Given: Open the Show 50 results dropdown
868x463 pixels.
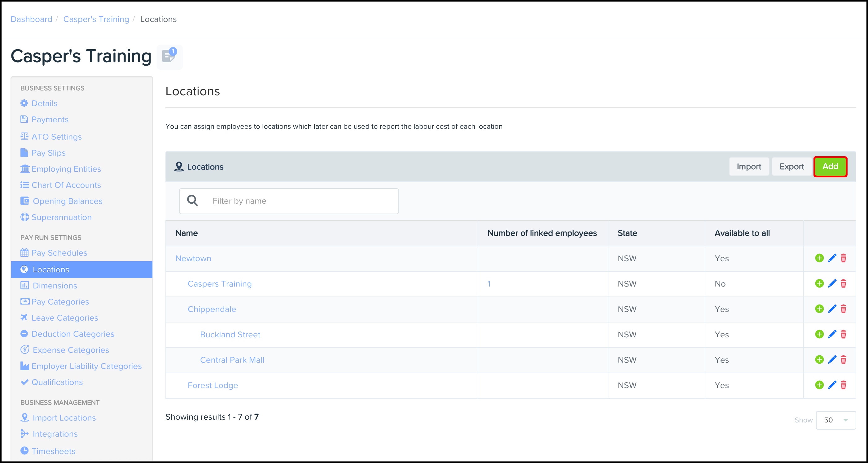Looking at the screenshot, I should click(x=835, y=420).
